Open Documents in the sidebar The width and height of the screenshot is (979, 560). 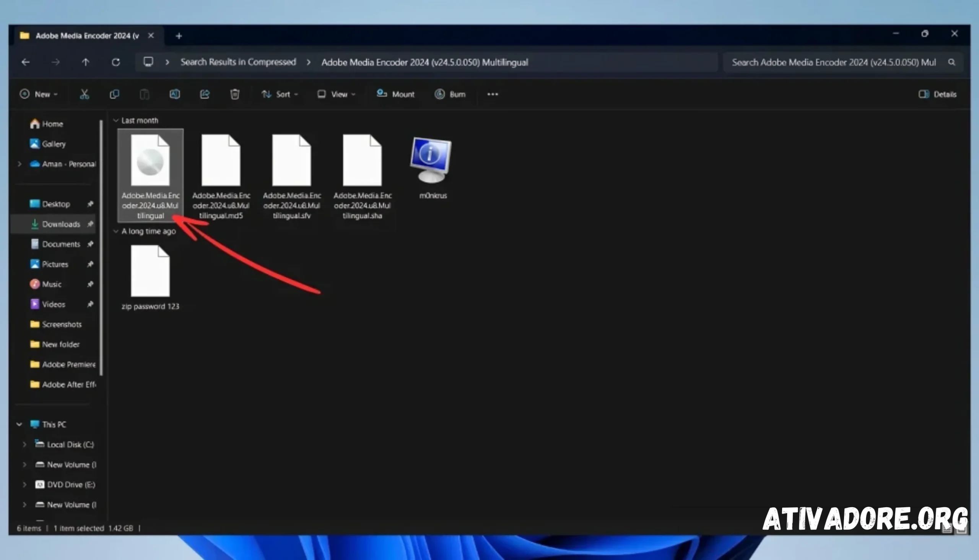(55, 244)
